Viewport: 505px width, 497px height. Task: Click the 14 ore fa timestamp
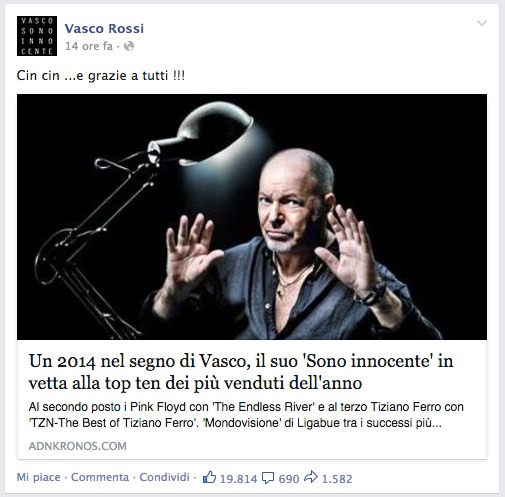89,46
